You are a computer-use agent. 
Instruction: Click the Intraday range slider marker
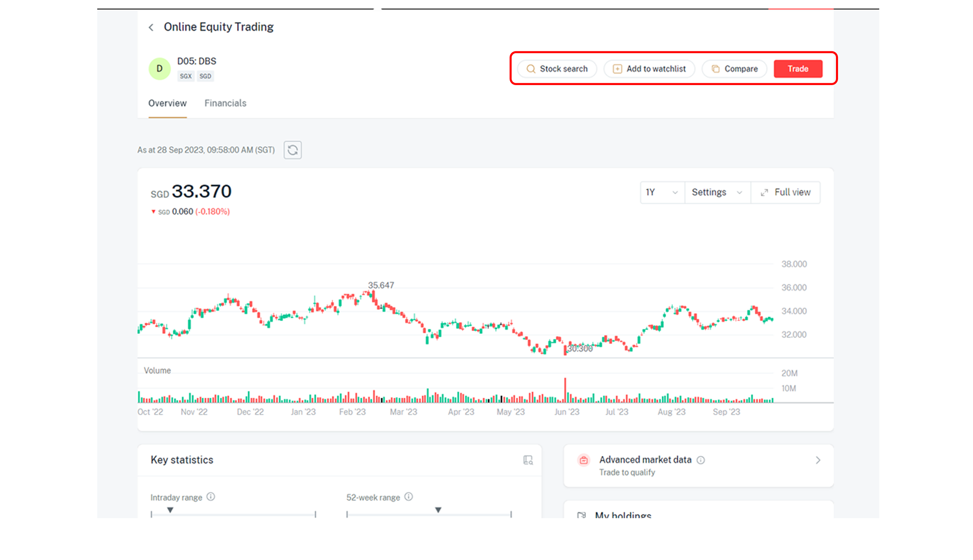point(170,510)
